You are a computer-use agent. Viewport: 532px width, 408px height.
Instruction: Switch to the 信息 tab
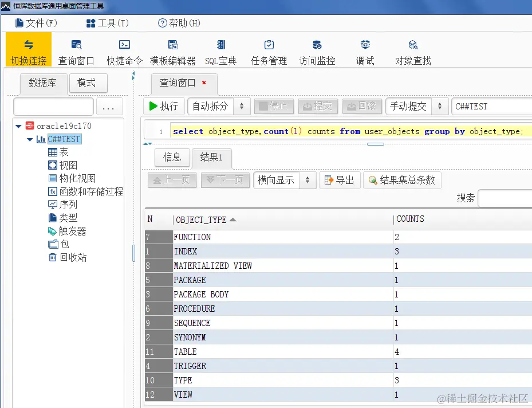[x=172, y=157]
